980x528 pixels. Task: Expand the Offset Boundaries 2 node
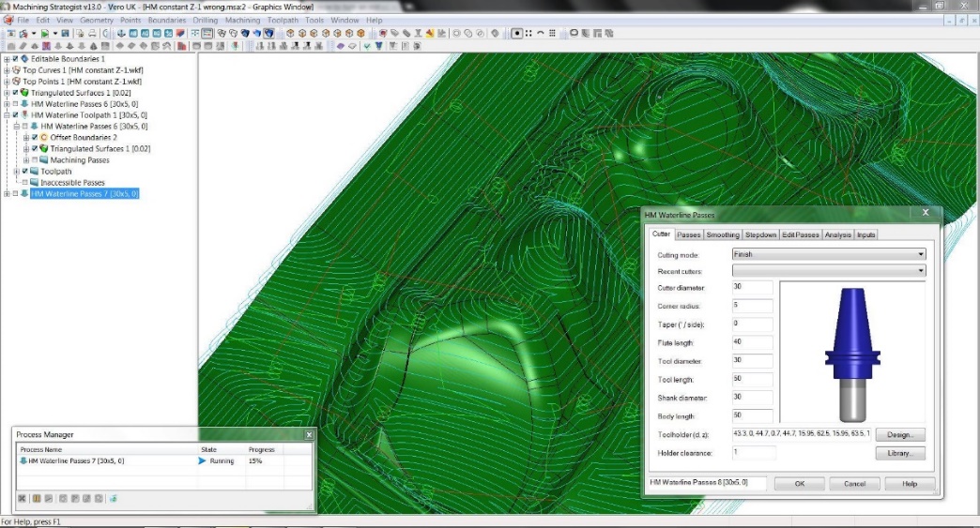pos(25,137)
